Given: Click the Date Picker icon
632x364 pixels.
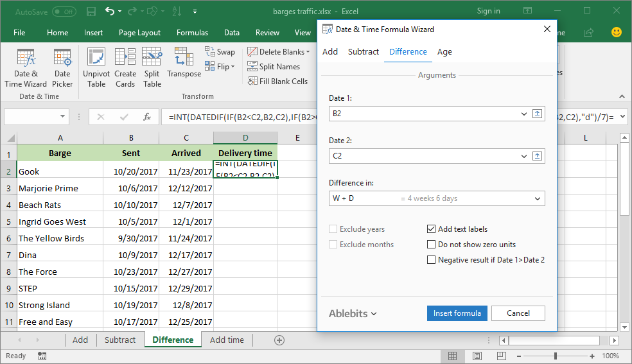Looking at the screenshot, I should (62, 68).
